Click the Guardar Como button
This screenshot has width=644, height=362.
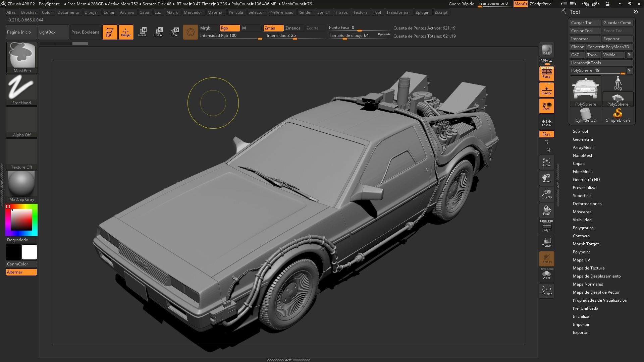click(x=618, y=23)
